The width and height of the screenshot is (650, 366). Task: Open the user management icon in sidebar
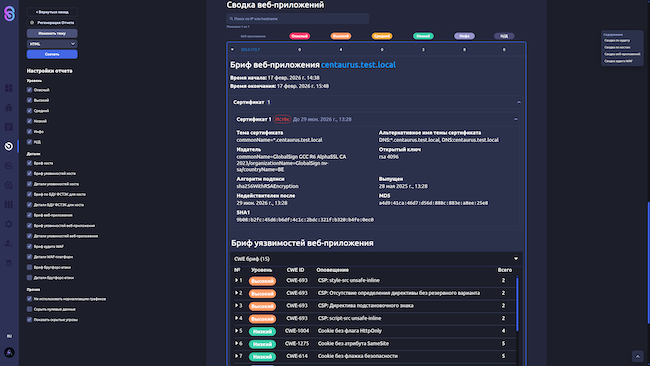9,244
